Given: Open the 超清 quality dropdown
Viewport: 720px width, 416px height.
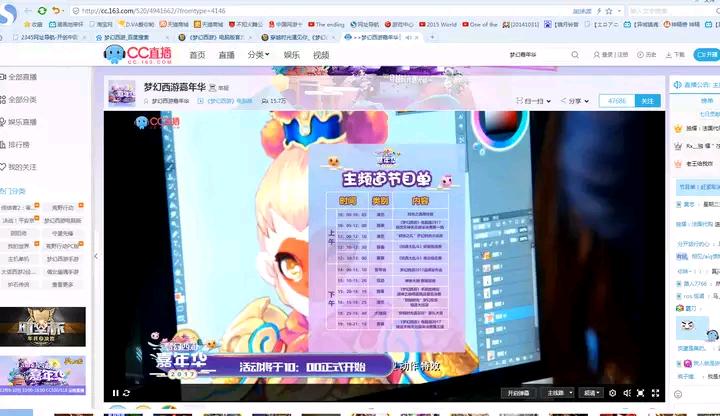Looking at the screenshot, I should pos(593,393).
